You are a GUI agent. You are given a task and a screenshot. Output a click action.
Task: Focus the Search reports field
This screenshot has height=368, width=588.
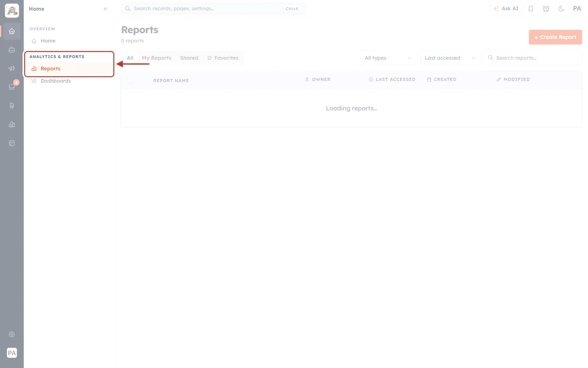coord(533,58)
